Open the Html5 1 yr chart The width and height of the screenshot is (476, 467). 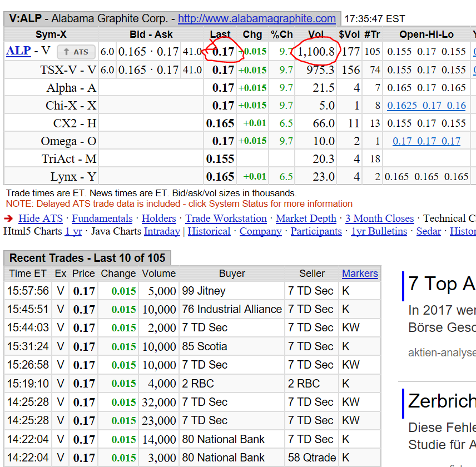73,231
